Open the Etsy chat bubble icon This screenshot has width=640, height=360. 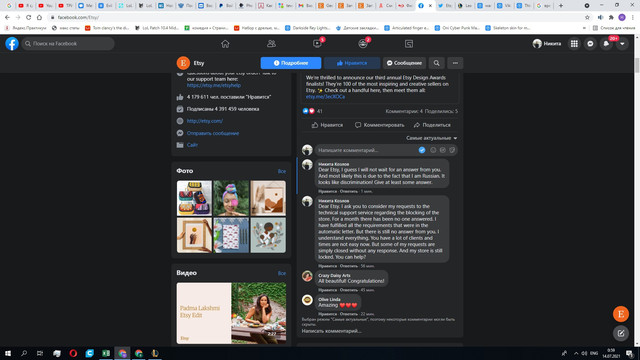pyautogui.click(x=621, y=314)
